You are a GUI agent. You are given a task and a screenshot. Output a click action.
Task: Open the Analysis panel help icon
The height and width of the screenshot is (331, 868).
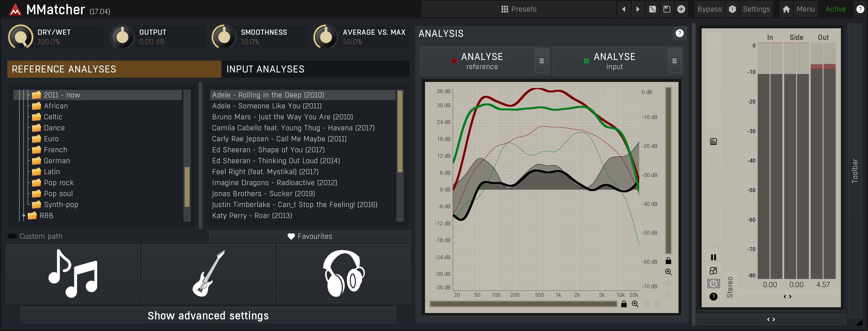coord(679,33)
